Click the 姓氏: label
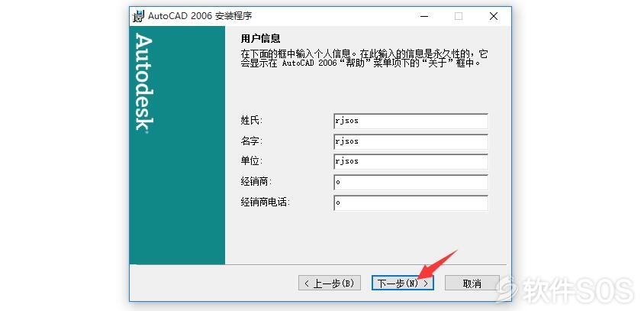 pos(251,121)
